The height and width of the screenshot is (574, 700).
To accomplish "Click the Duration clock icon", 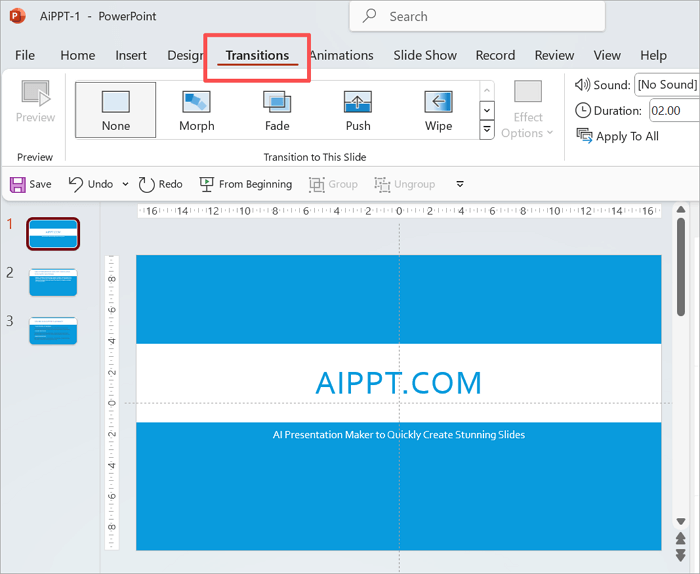I will coord(583,110).
